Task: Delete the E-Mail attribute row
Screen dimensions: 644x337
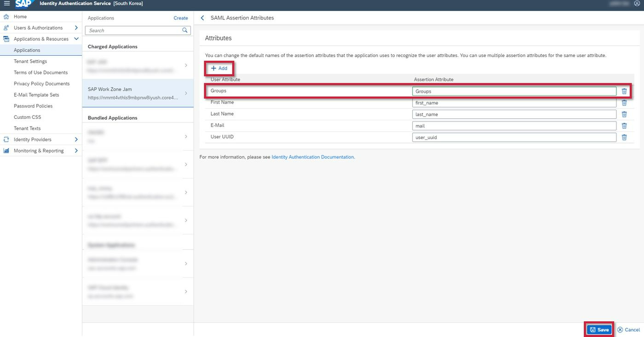Action: pos(624,126)
